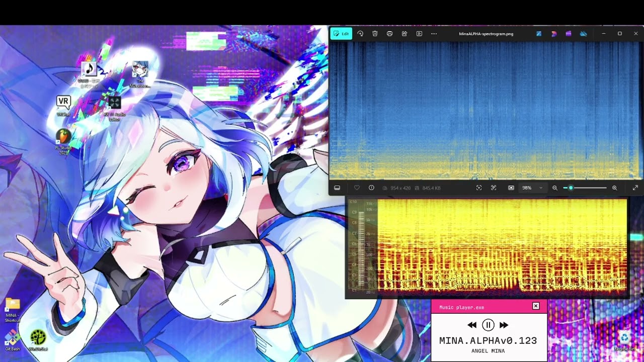Share the image from Photos toolbar
Screen dimensions: 644x362
pyautogui.click(x=404, y=34)
